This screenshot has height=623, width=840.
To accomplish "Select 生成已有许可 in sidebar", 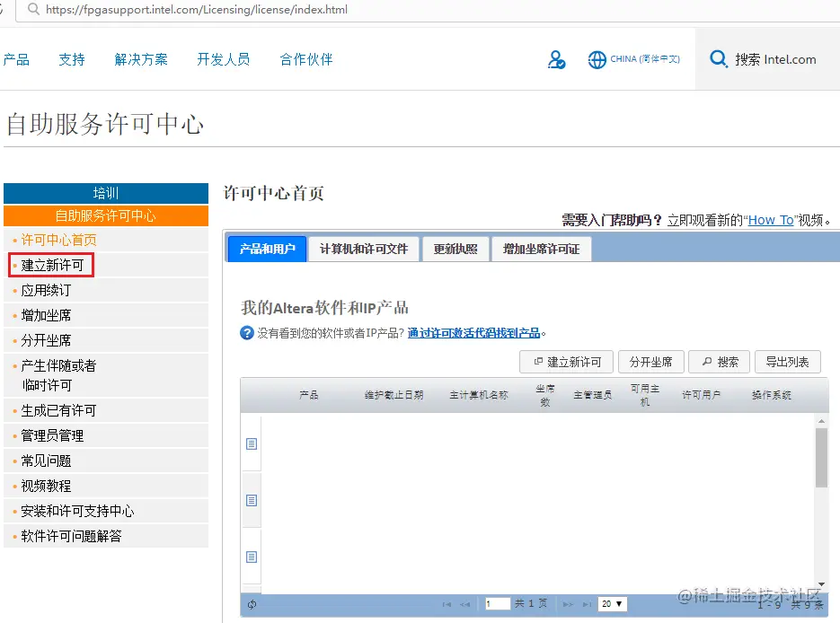I will tap(58, 410).
